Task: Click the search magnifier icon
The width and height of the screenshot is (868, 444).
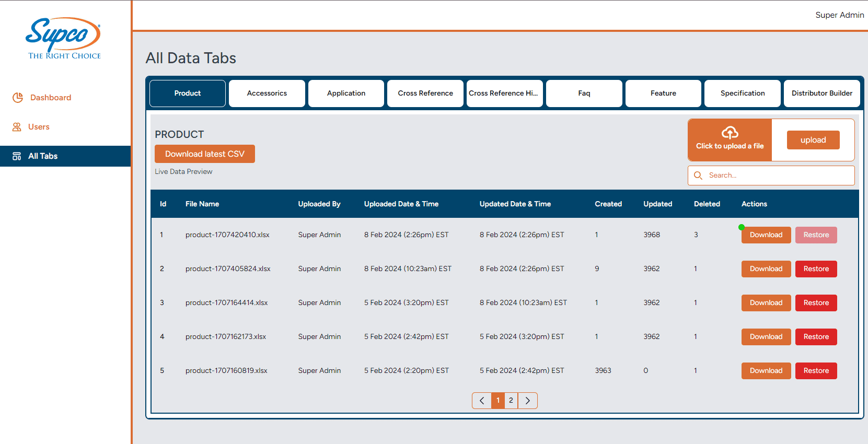Action: coord(698,176)
